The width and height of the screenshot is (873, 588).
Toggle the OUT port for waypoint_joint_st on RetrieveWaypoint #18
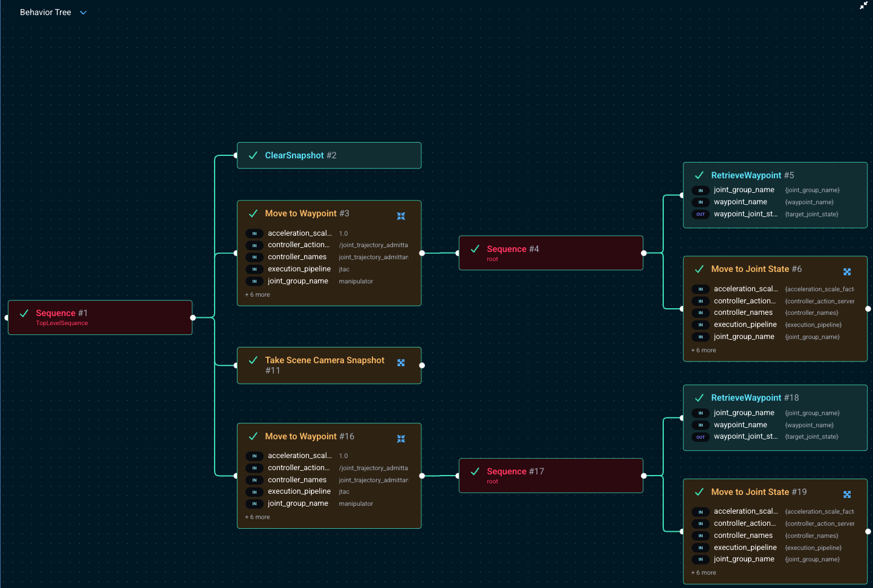700,436
